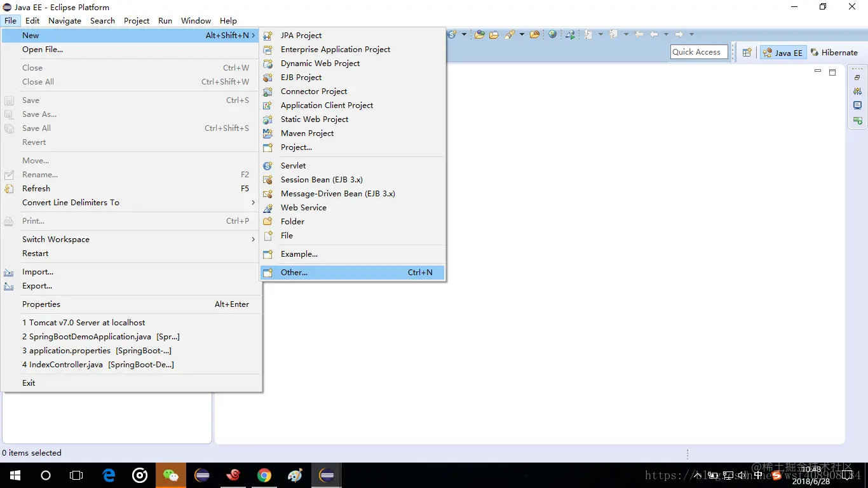Click the Search flashlight toolbar icon
The height and width of the screenshot is (488, 868).
(x=510, y=34)
